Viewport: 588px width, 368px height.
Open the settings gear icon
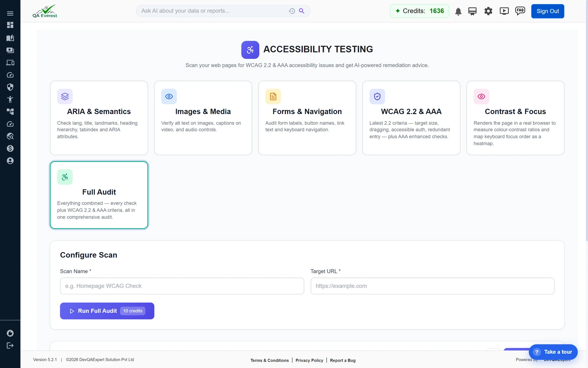488,11
